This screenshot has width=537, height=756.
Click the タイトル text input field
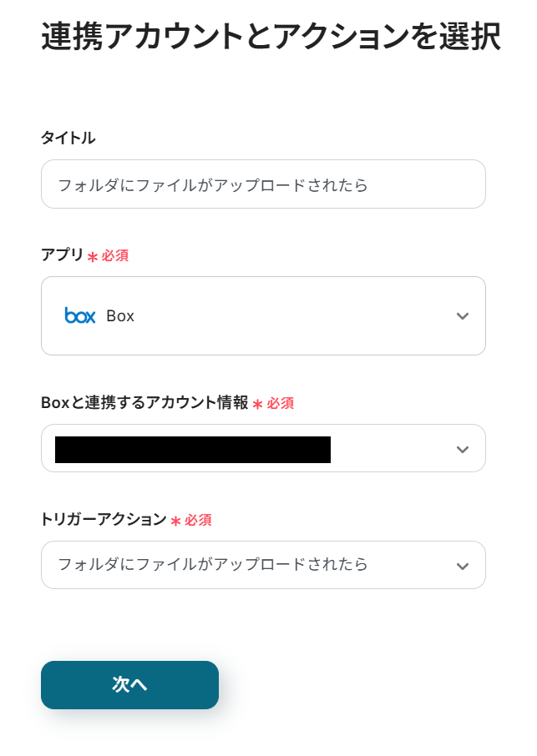pyautogui.click(x=263, y=184)
